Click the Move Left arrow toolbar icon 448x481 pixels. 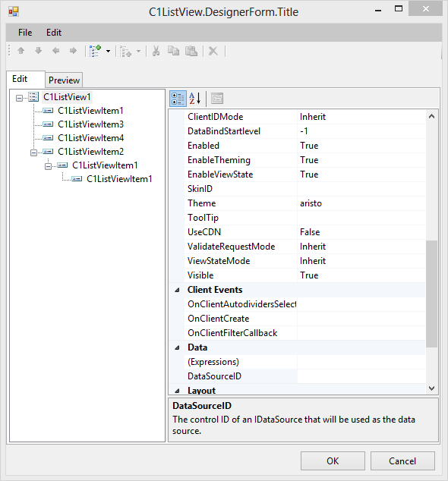[56, 51]
